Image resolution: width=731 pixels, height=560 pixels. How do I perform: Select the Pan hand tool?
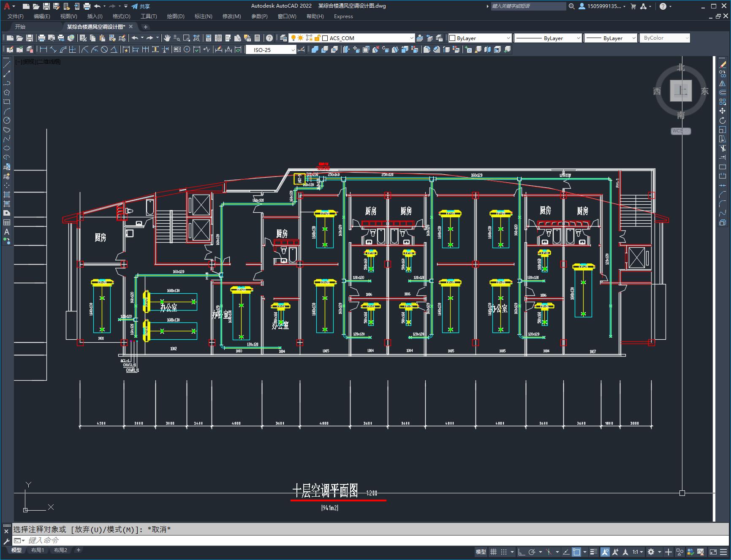(x=167, y=38)
